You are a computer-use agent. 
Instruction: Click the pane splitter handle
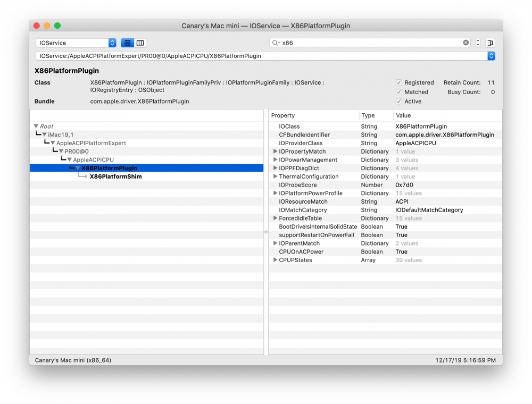click(266, 232)
